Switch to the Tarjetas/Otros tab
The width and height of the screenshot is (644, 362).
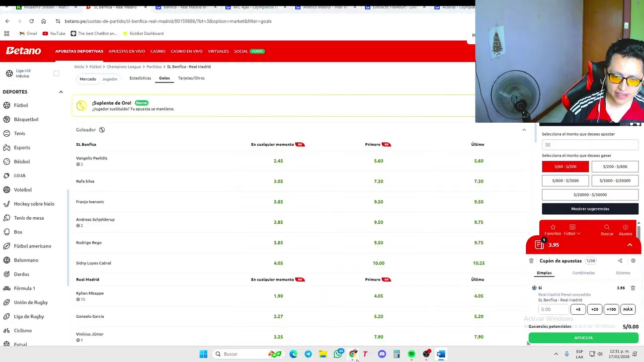click(x=191, y=78)
